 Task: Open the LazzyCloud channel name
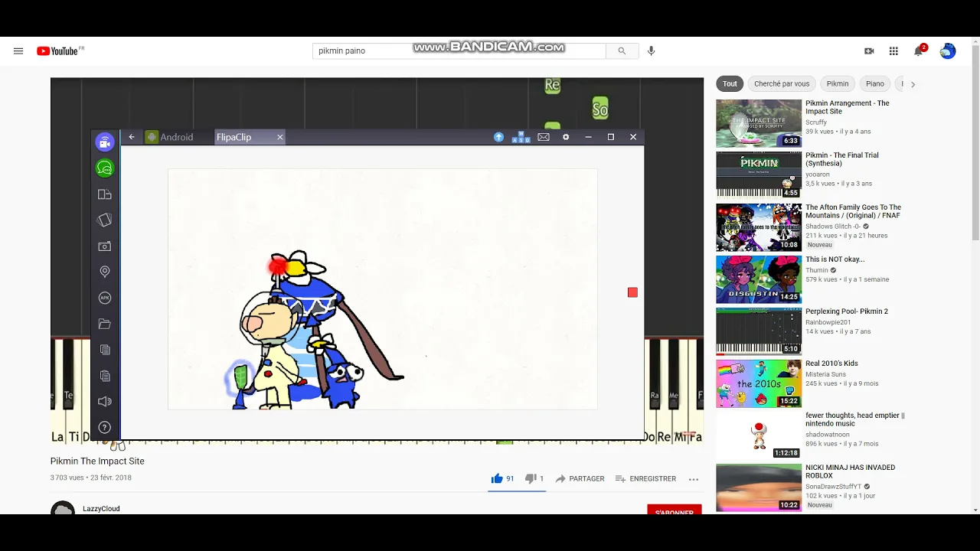[x=101, y=509]
